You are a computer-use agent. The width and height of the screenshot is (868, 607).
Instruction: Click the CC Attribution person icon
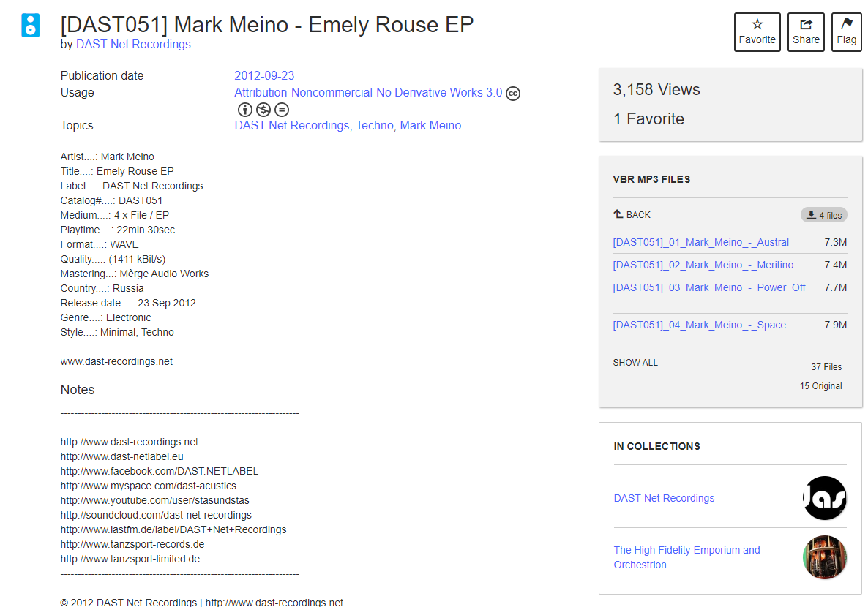point(244,110)
